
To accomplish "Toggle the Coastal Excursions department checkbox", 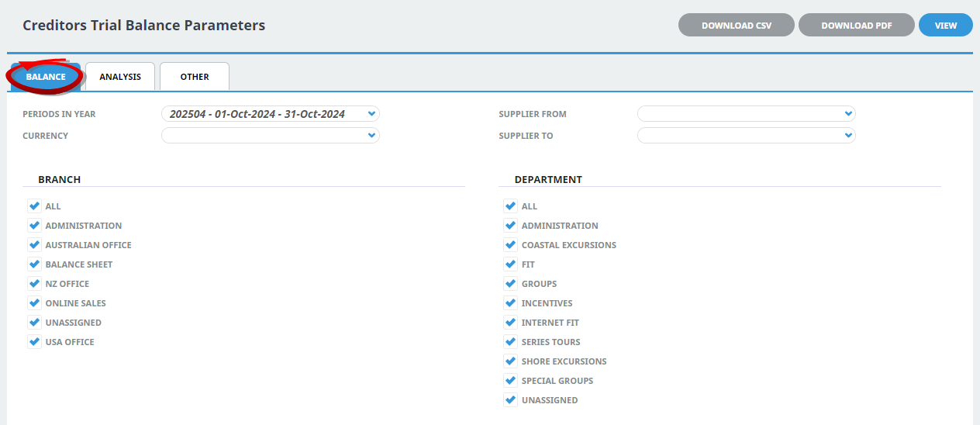I will pos(510,245).
